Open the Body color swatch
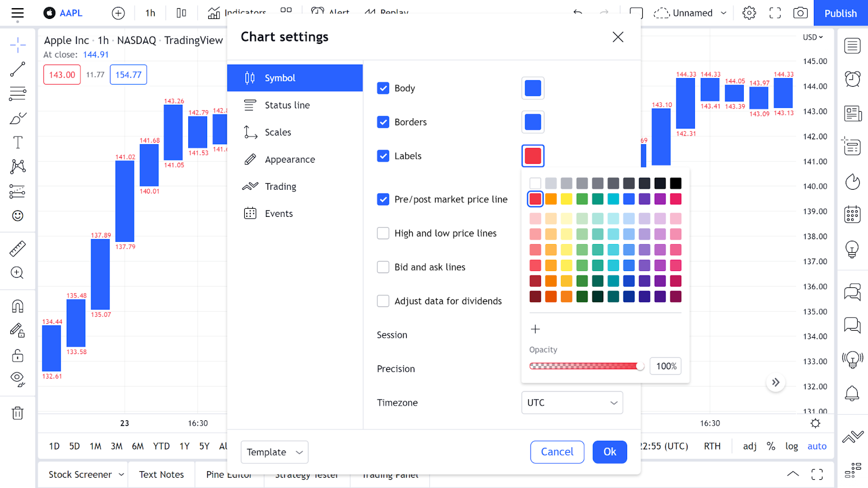The width and height of the screenshot is (868, 488). tap(533, 88)
